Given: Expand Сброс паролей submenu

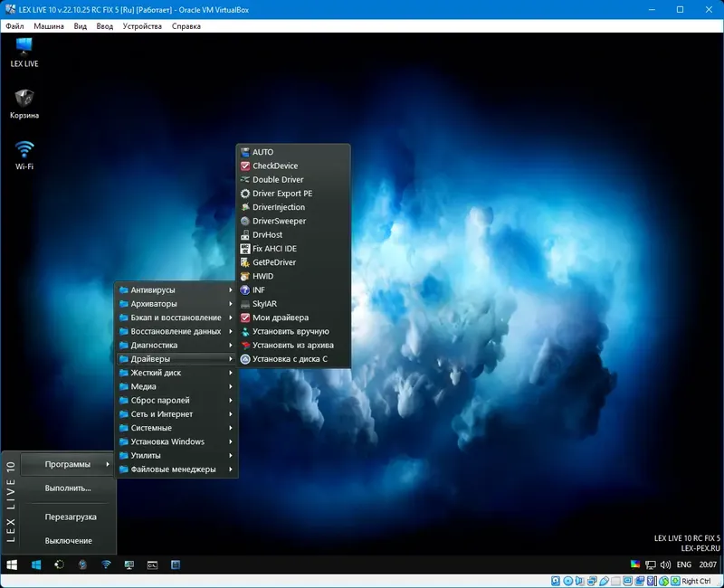Looking at the screenshot, I should [176, 401].
